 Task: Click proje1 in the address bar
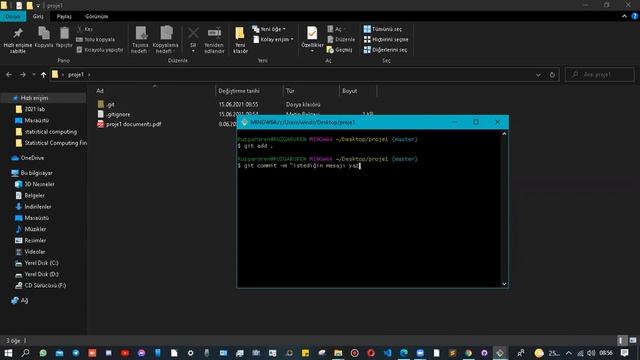click(76, 75)
